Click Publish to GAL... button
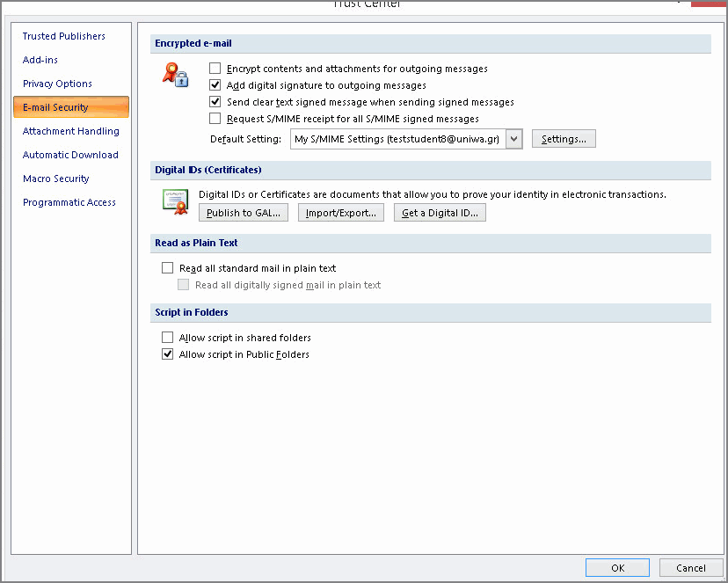This screenshot has width=728, height=583. pyautogui.click(x=244, y=213)
